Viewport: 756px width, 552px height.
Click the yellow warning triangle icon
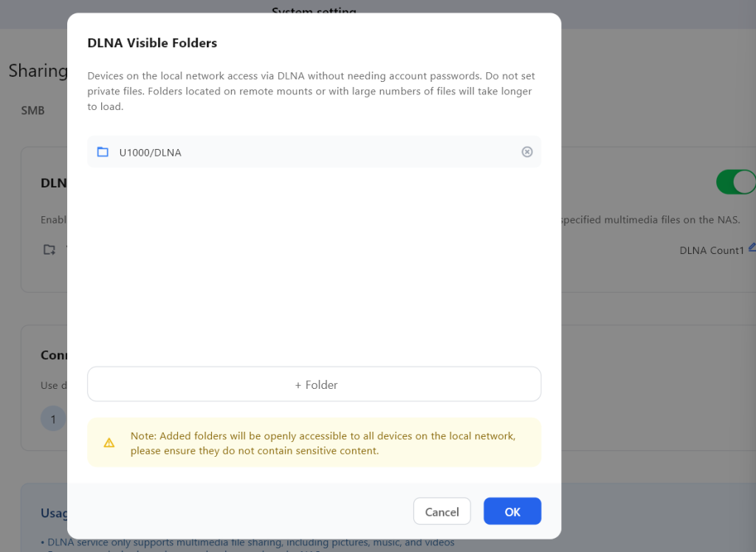(x=109, y=443)
